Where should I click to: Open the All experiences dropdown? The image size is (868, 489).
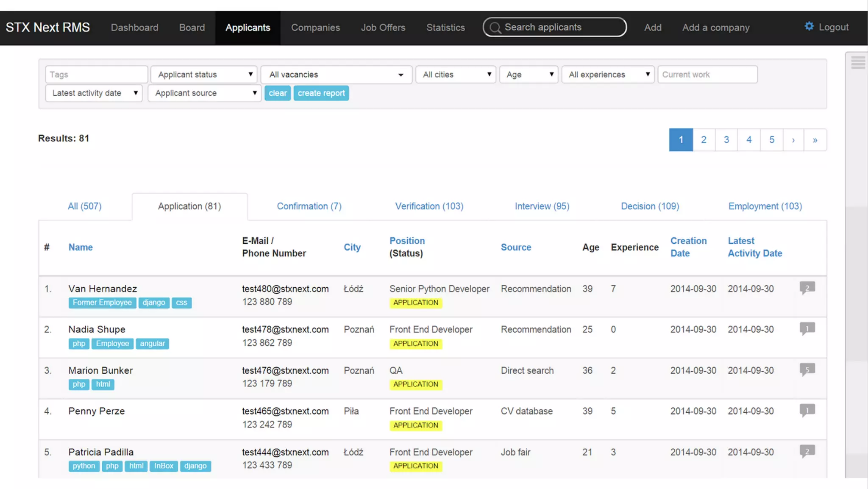click(608, 75)
